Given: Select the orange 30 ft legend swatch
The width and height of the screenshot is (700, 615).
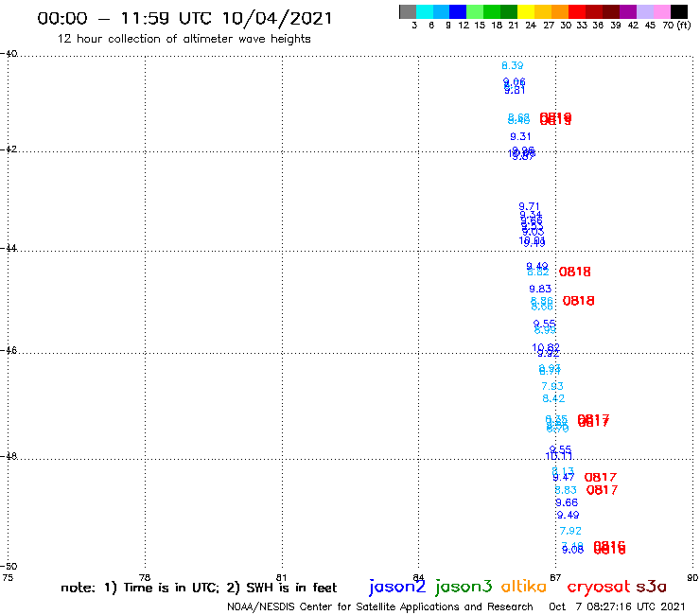Looking at the screenshot, I should 560,11.
